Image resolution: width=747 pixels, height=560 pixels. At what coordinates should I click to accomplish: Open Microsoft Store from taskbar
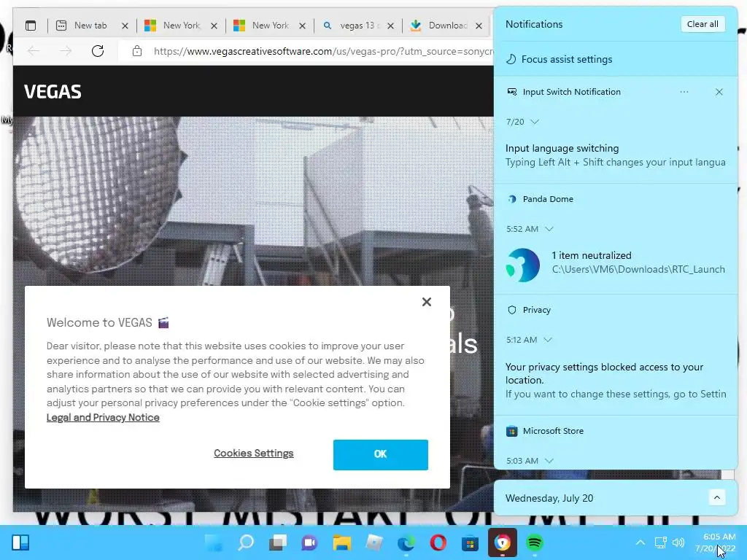coord(470,542)
